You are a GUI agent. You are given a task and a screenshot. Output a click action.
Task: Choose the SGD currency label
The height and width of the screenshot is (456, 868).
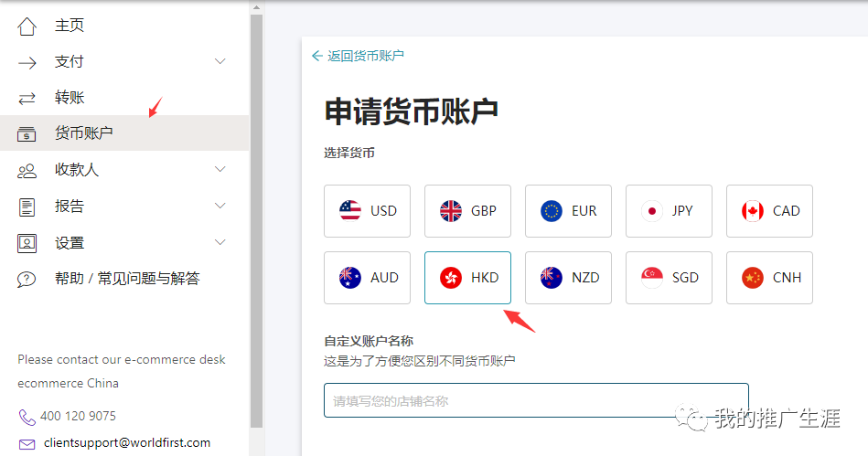[685, 277]
